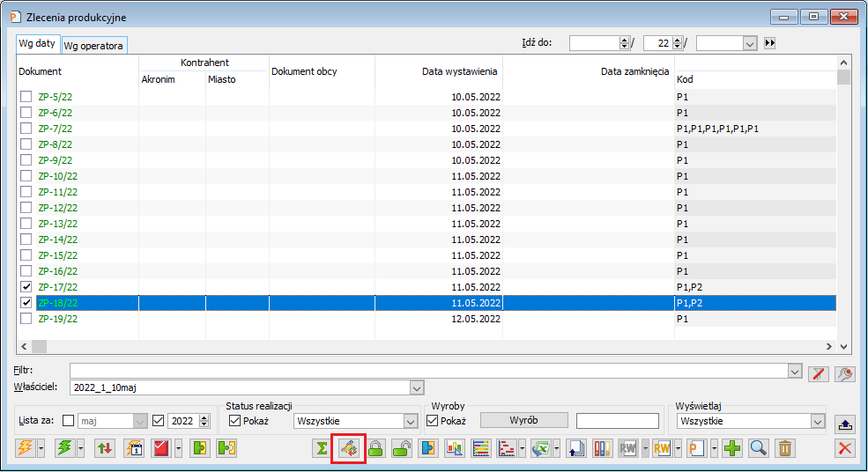This screenshot has height=472, width=868.
Task: Check the box for ZP-19/22
Action: (x=26, y=319)
